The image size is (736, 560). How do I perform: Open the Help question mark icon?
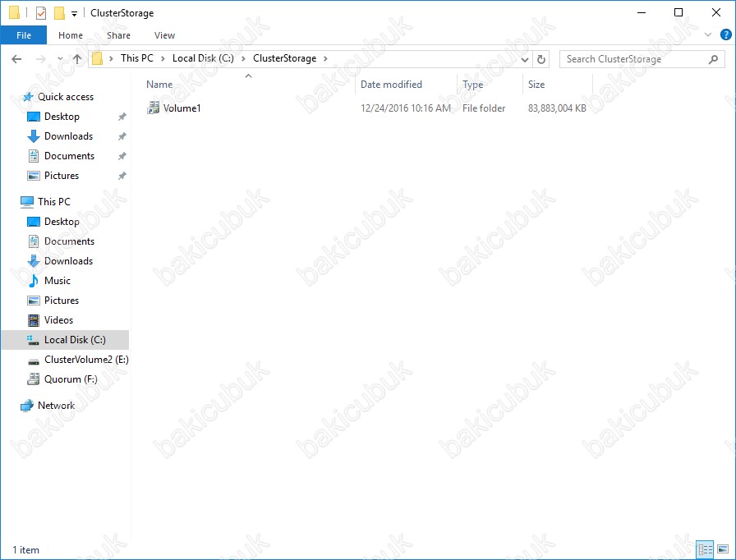point(725,34)
